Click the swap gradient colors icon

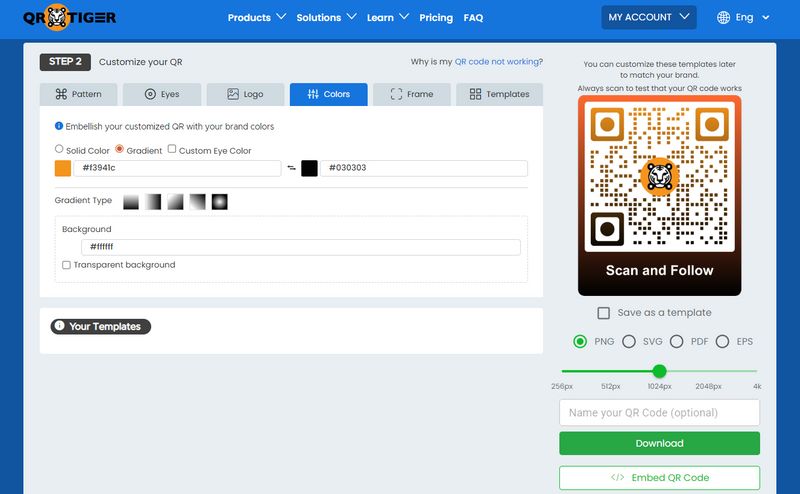(x=291, y=168)
